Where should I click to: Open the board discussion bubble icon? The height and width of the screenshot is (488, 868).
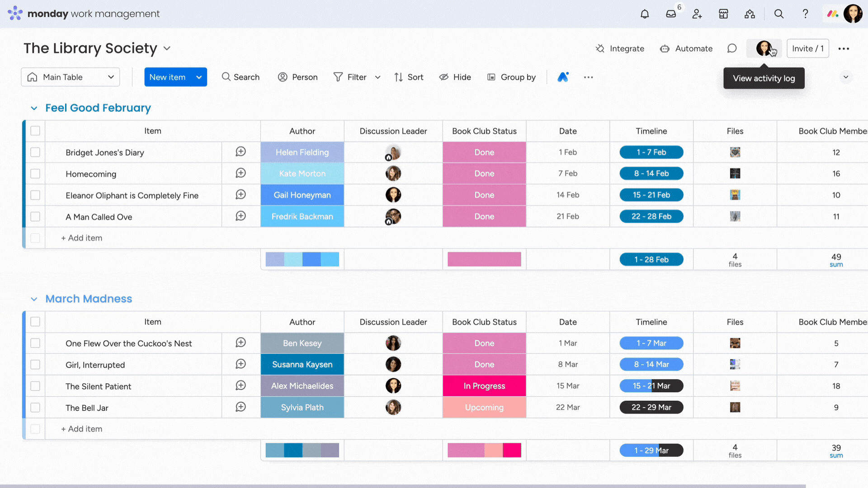(x=732, y=48)
